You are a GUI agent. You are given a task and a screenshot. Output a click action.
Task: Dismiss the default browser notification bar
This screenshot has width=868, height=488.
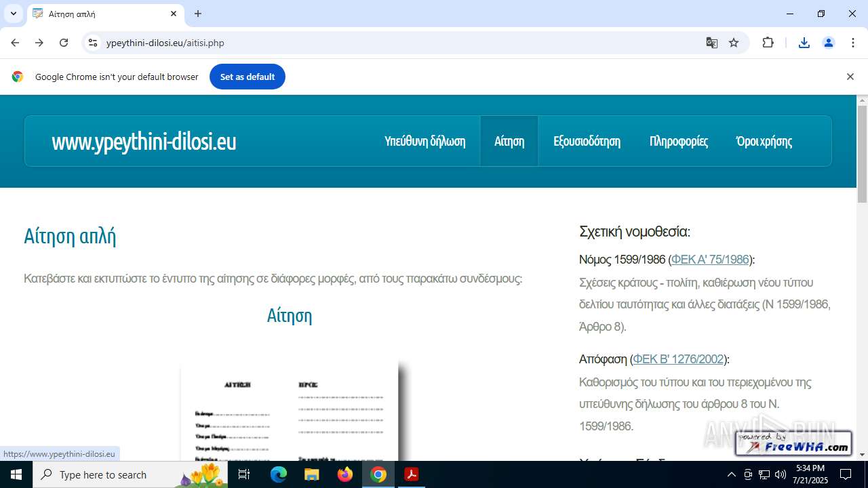850,77
